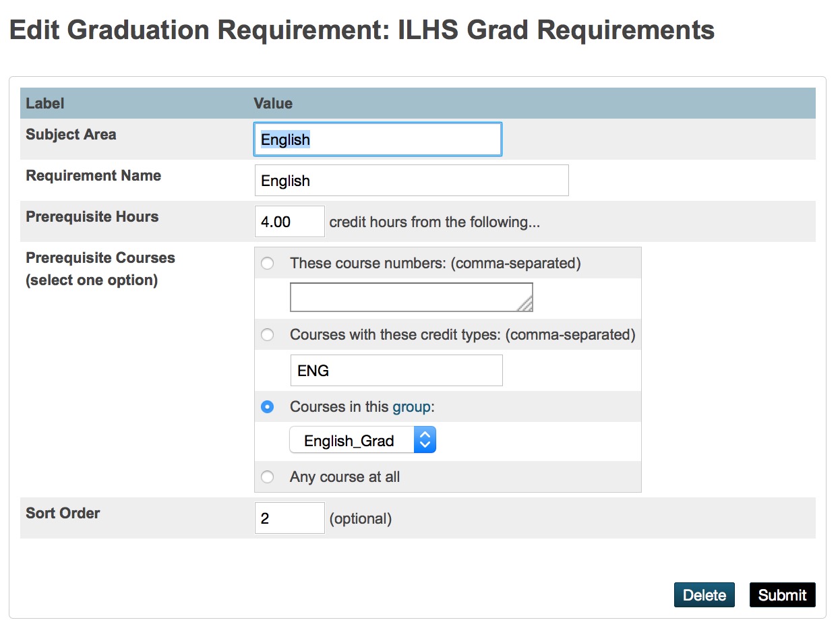Click the Edit Graduation Requirement page heading
840x643 pixels.
click(362, 31)
